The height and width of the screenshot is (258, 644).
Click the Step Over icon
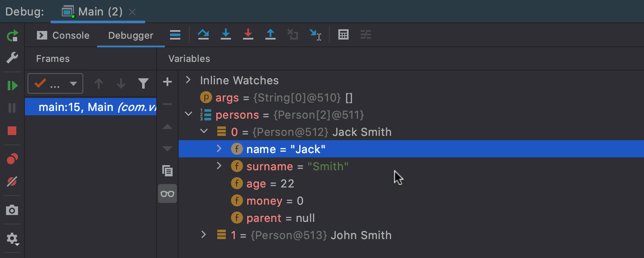coord(204,35)
